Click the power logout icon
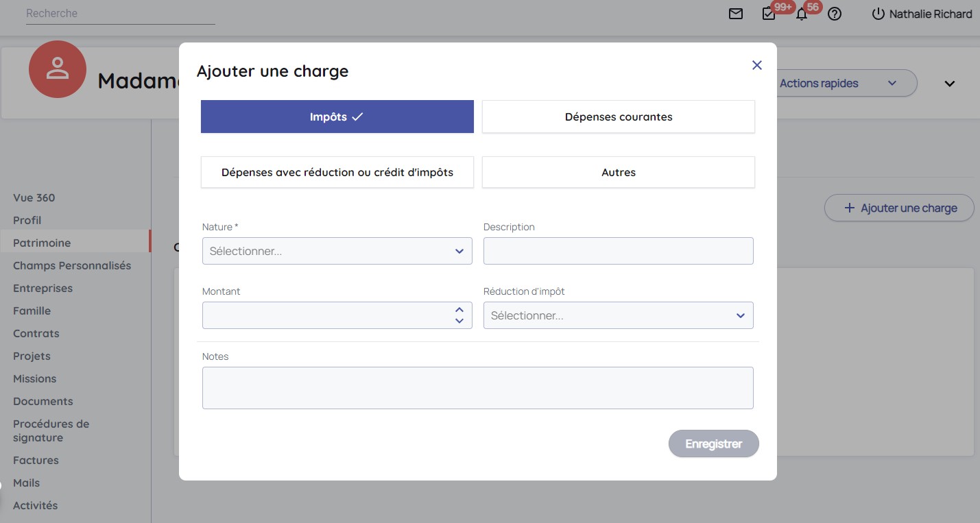Screen dimensions: 980x523 (x=878, y=14)
